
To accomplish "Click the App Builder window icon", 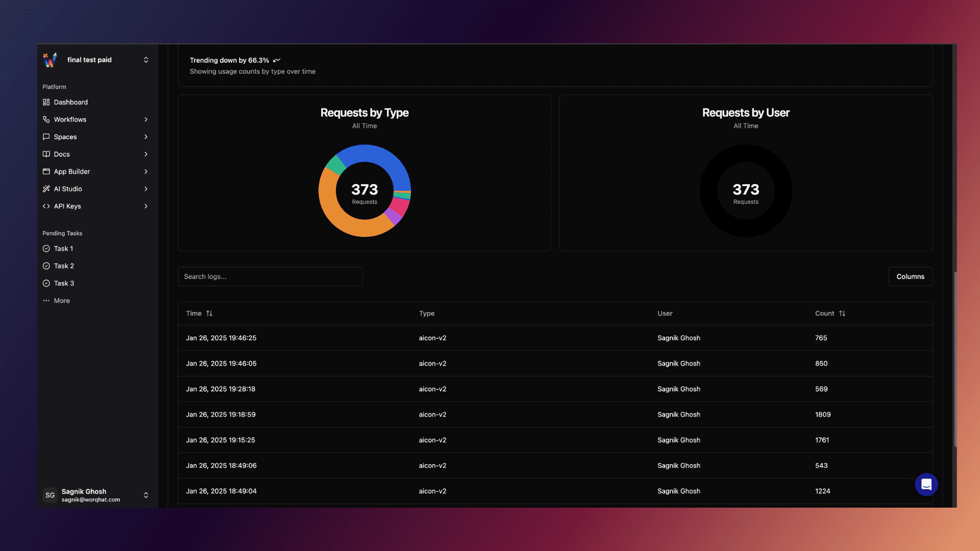I will (x=46, y=171).
